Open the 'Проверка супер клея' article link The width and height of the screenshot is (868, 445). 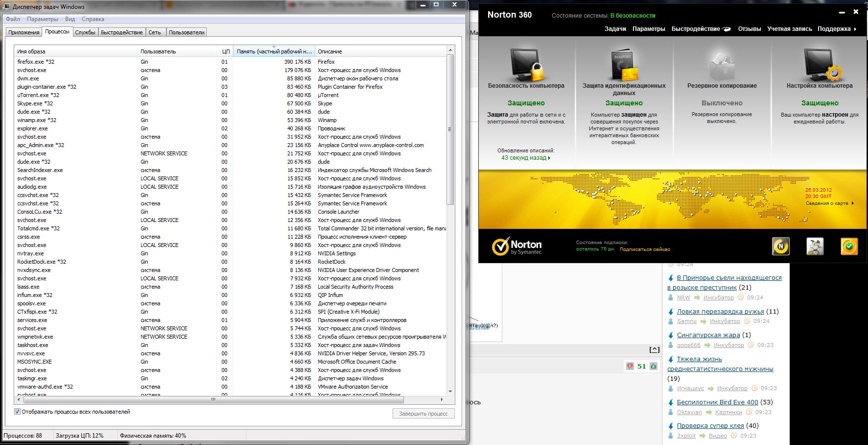pos(710,426)
